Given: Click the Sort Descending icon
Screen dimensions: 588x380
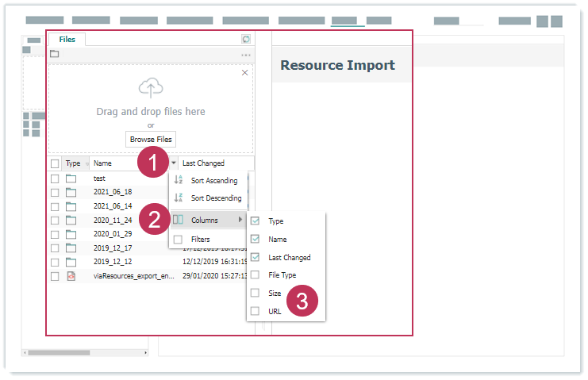Looking at the screenshot, I should tap(179, 198).
